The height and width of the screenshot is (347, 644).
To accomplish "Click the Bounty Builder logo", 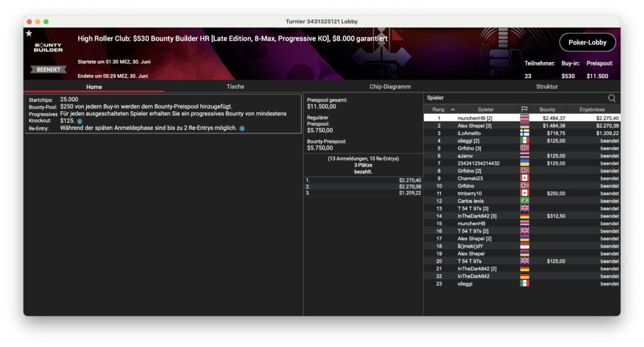I will [x=48, y=48].
